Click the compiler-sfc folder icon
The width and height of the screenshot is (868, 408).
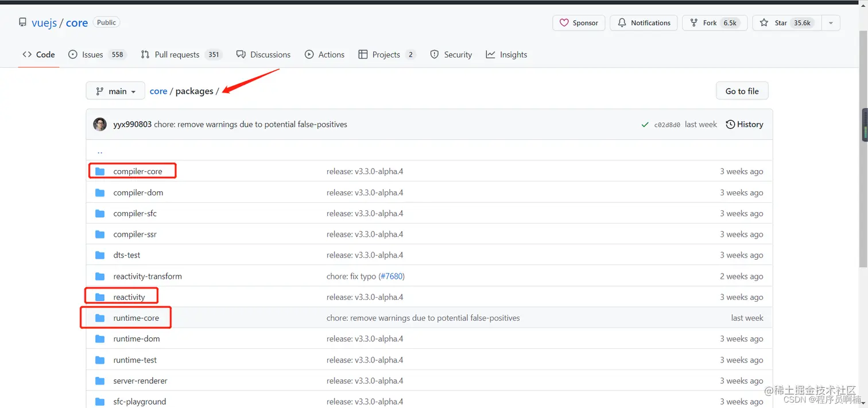pos(100,213)
